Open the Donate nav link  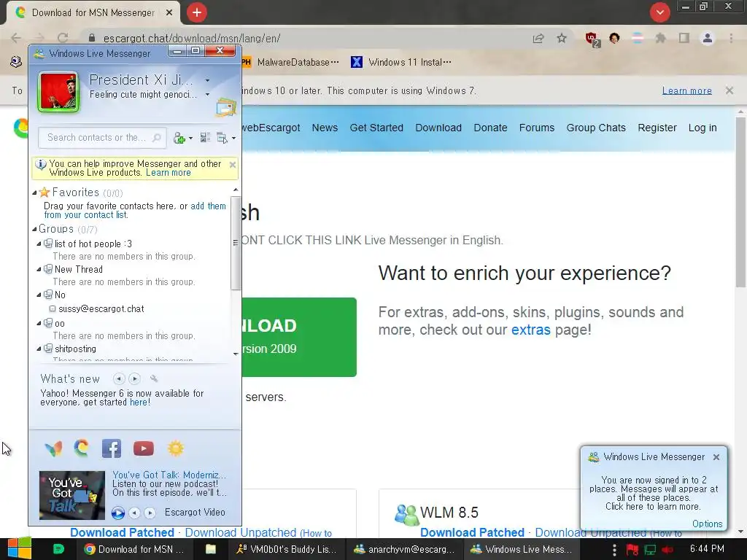(490, 128)
